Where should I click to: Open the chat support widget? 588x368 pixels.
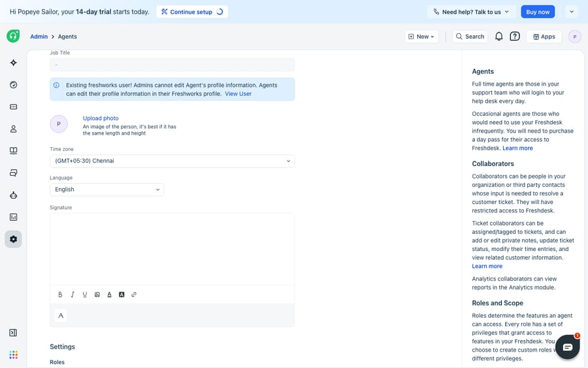[x=567, y=347]
